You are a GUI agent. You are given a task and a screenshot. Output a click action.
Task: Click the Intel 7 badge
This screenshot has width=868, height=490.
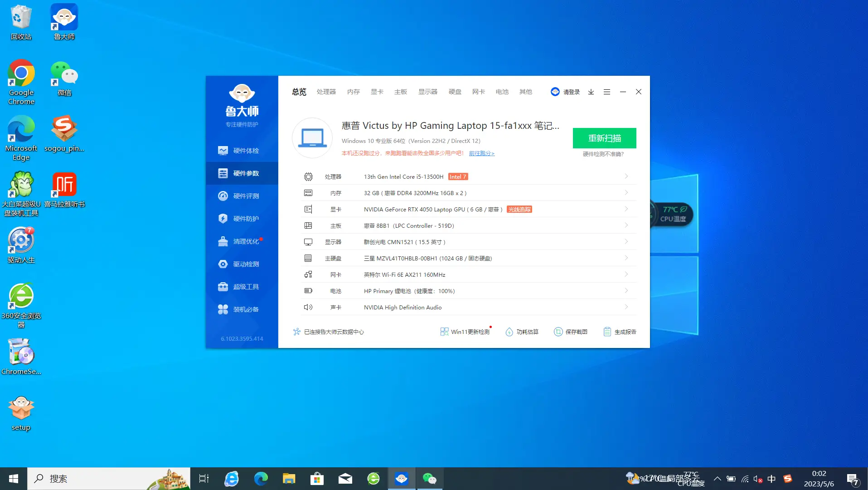point(458,176)
